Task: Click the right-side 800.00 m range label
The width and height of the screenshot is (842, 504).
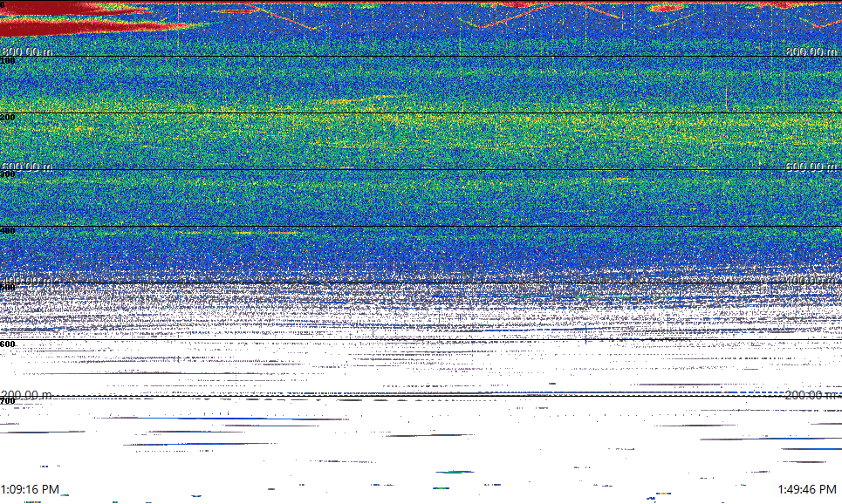Action: pyautogui.click(x=811, y=51)
